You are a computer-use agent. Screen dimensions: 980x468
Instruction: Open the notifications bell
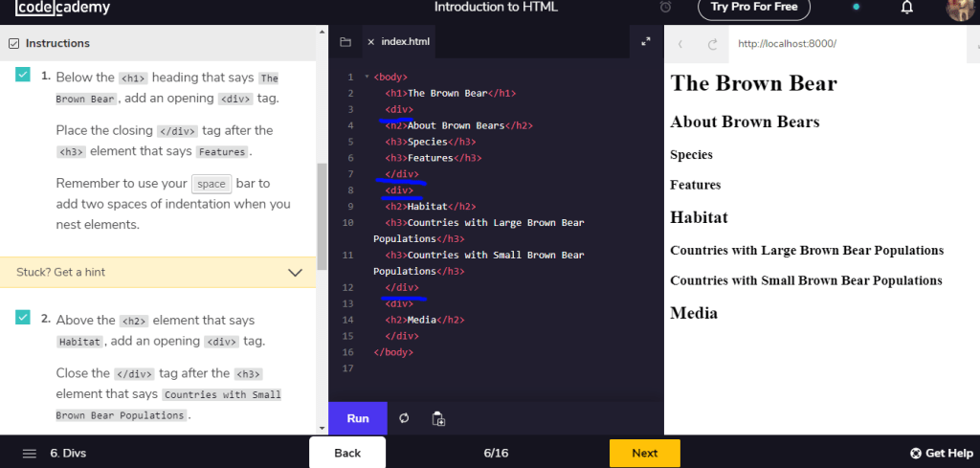(x=906, y=8)
